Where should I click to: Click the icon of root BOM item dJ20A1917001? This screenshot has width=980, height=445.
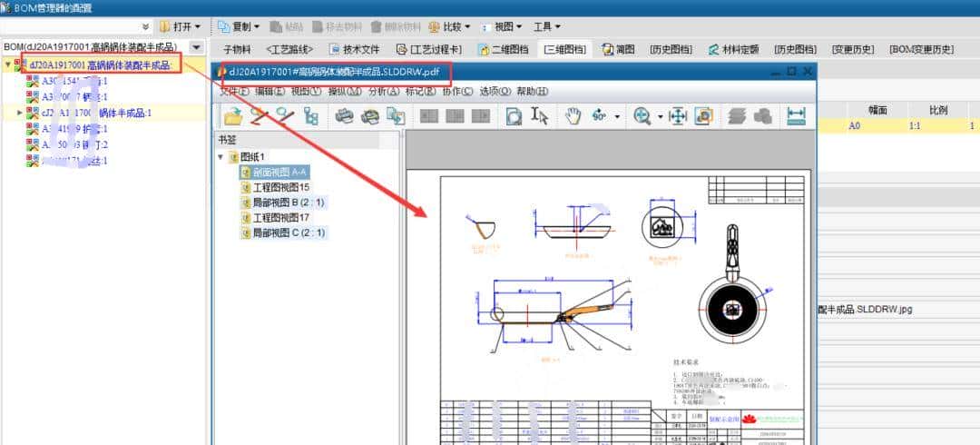point(20,64)
